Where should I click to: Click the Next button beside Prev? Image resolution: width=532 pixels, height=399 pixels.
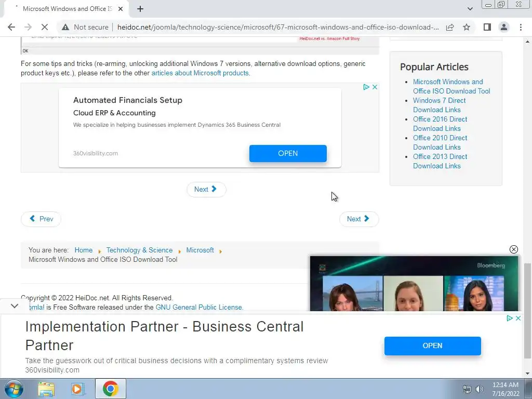point(359,219)
